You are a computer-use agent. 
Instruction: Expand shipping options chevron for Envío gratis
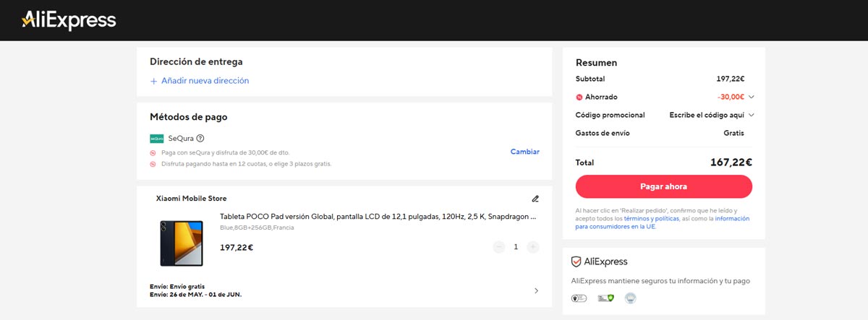(536, 290)
